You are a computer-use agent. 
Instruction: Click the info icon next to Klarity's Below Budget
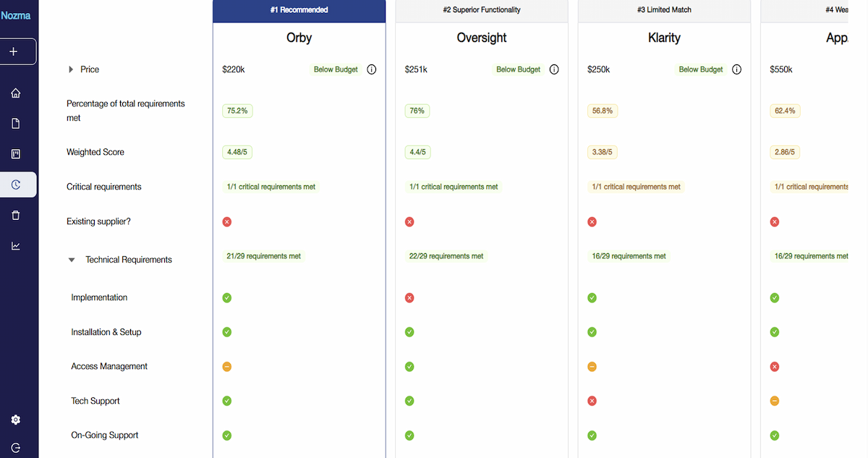736,69
